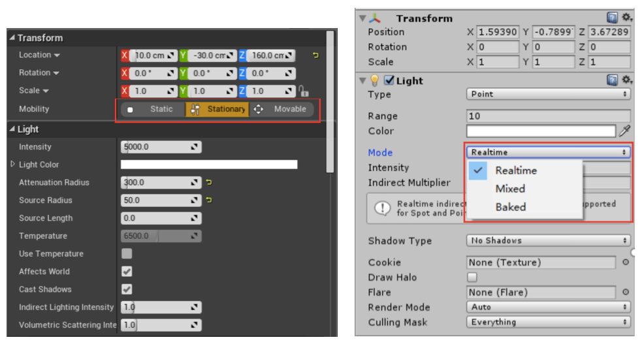The width and height of the screenshot is (644, 346).
Task: Select Mixed from the Mode menu
Action: tap(510, 189)
